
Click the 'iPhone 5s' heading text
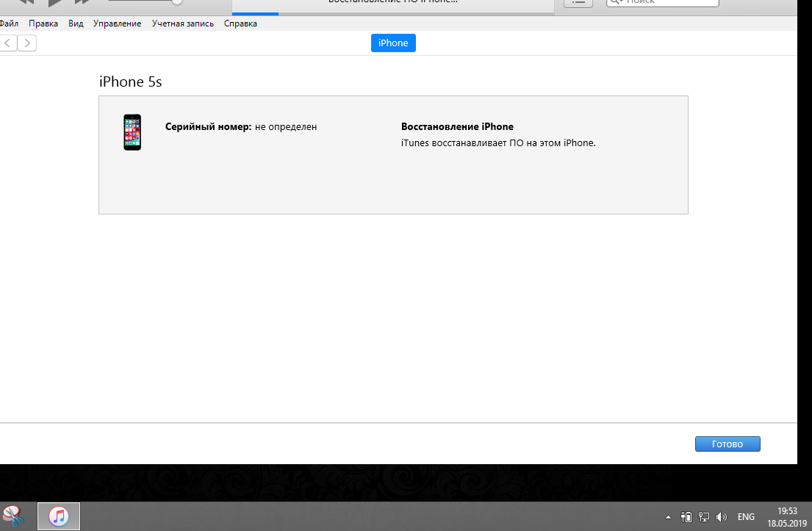131,82
